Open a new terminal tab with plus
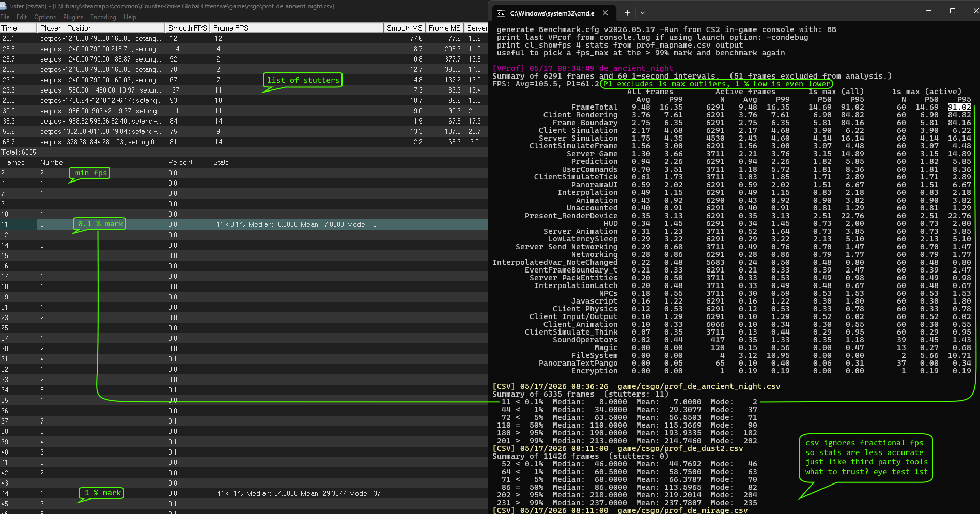 (627, 13)
